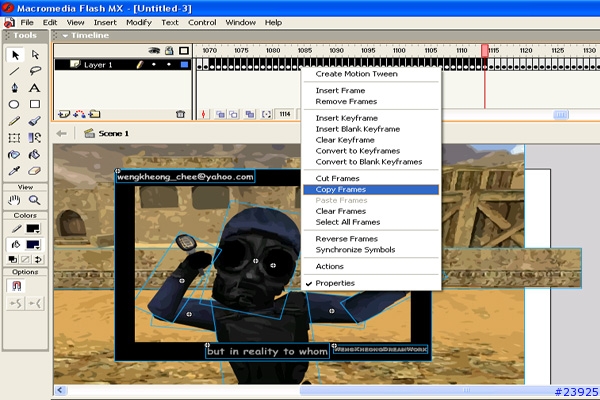Select the Free Transform tool
This screenshot has height=400, width=600.
coord(14,138)
